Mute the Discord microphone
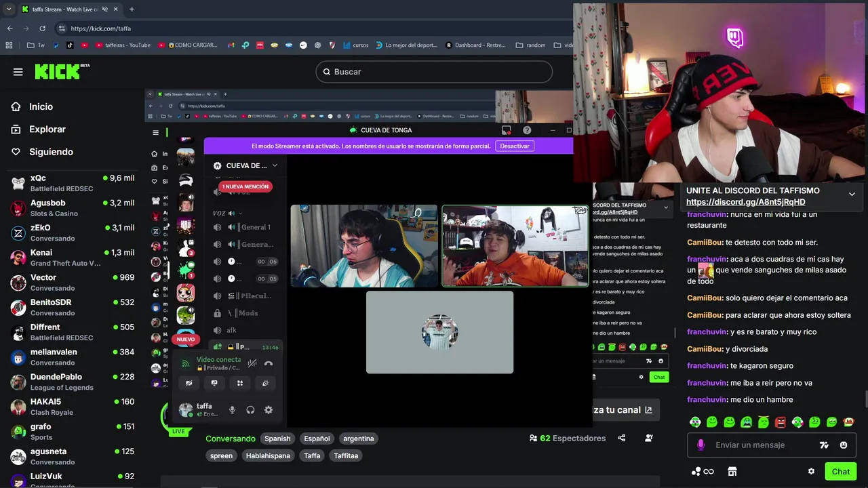Viewport: 868px width, 488px height. 232,409
